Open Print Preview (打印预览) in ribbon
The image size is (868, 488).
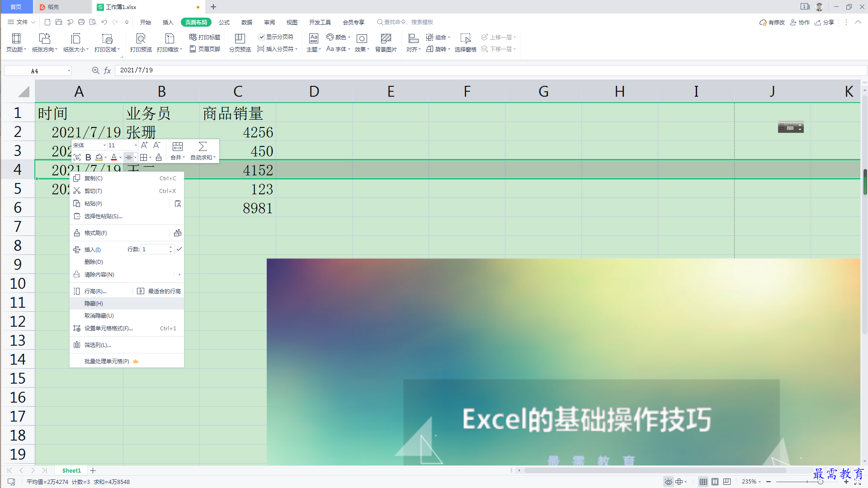141,43
